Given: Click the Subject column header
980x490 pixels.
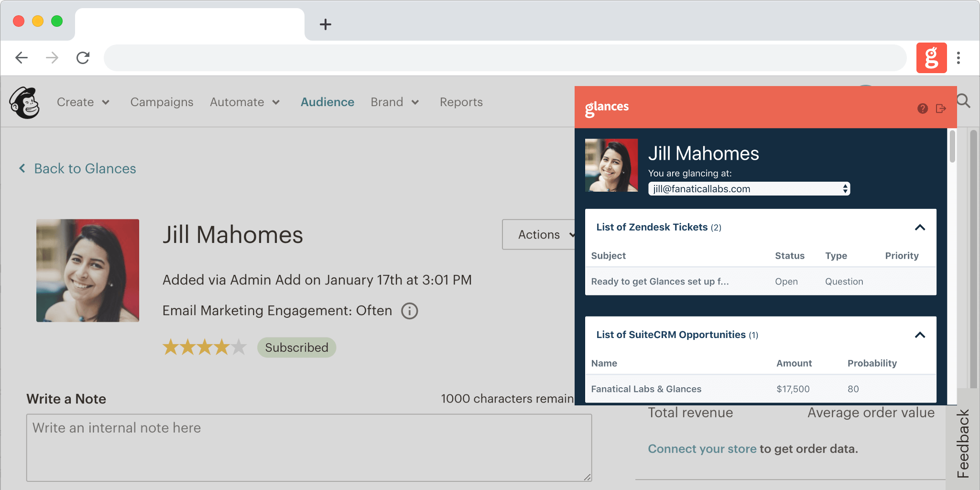Looking at the screenshot, I should pyautogui.click(x=608, y=256).
